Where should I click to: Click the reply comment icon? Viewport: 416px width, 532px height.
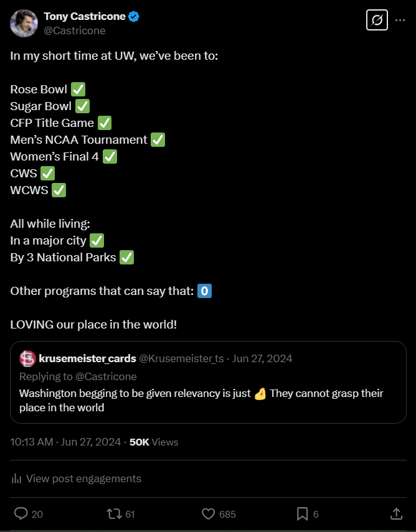21,514
